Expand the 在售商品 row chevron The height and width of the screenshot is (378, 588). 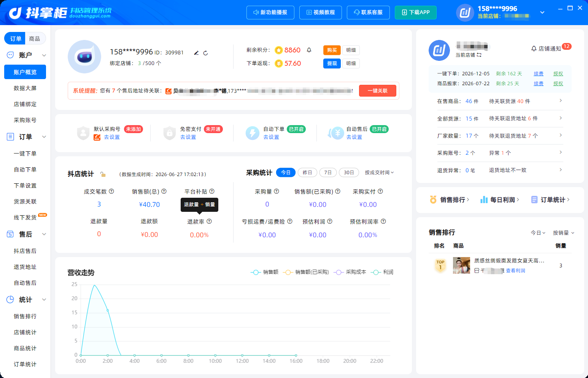[561, 100]
